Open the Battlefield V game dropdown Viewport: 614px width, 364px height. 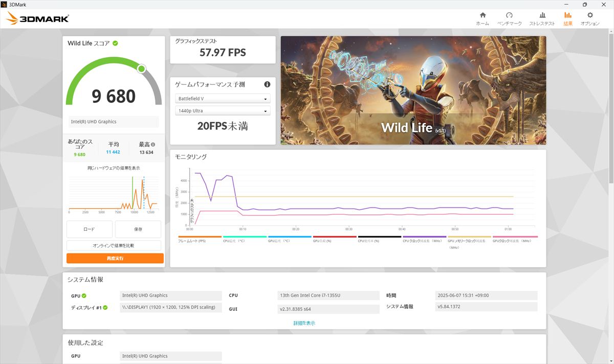click(223, 99)
